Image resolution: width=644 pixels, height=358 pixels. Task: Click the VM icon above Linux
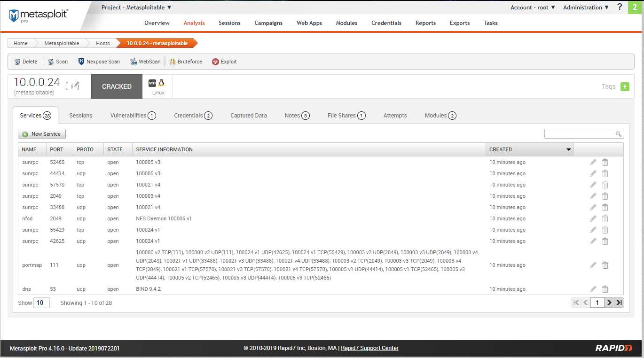coord(152,83)
